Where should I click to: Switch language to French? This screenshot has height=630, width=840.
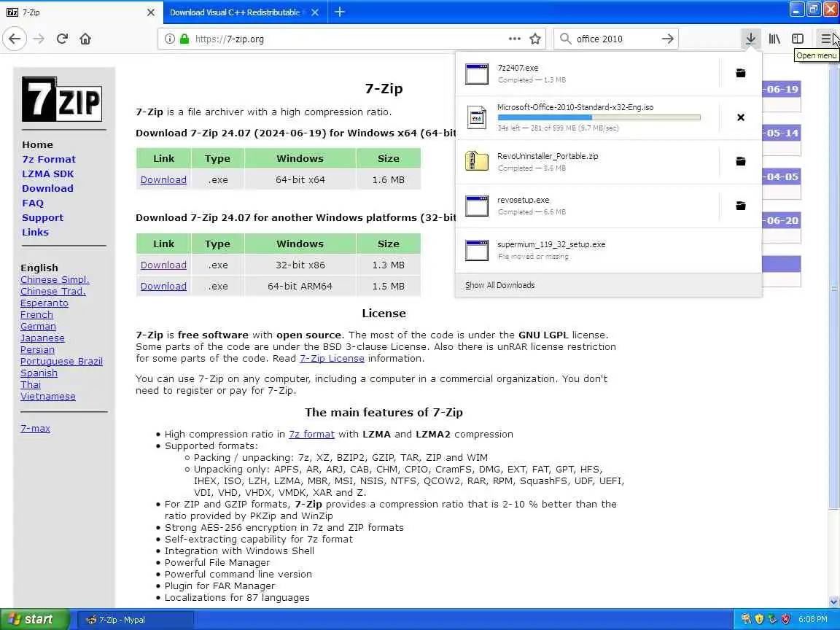coord(36,315)
